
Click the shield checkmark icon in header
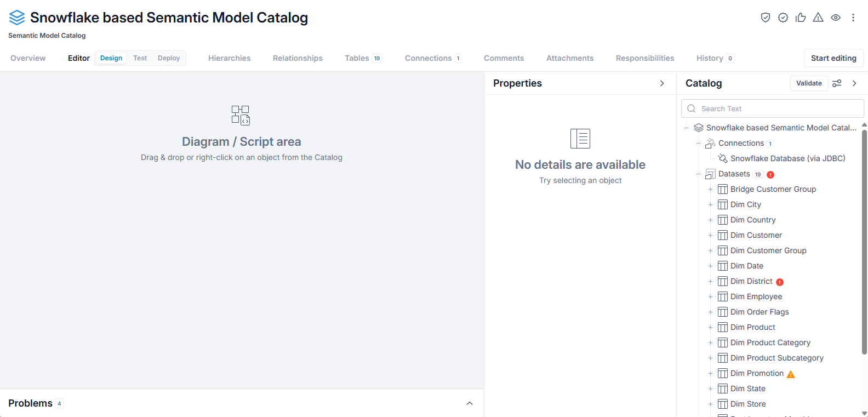click(766, 18)
